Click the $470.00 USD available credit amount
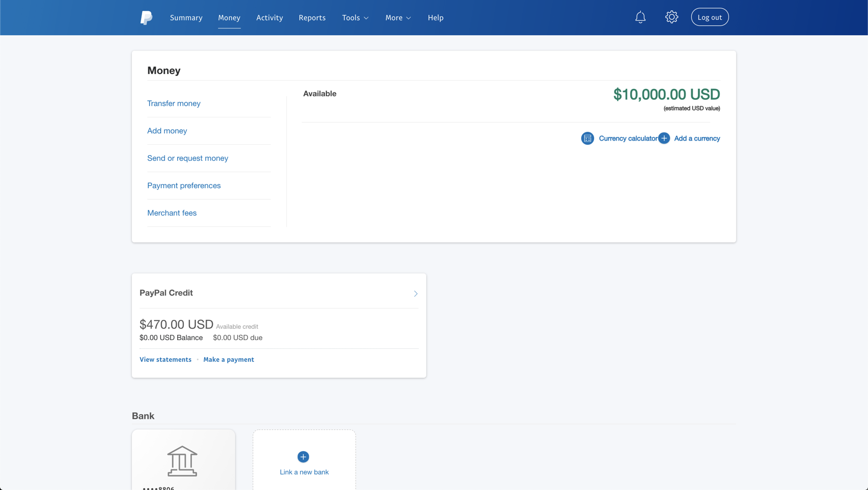Image resolution: width=868 pixels, height=490 pixels. point(176,324)
